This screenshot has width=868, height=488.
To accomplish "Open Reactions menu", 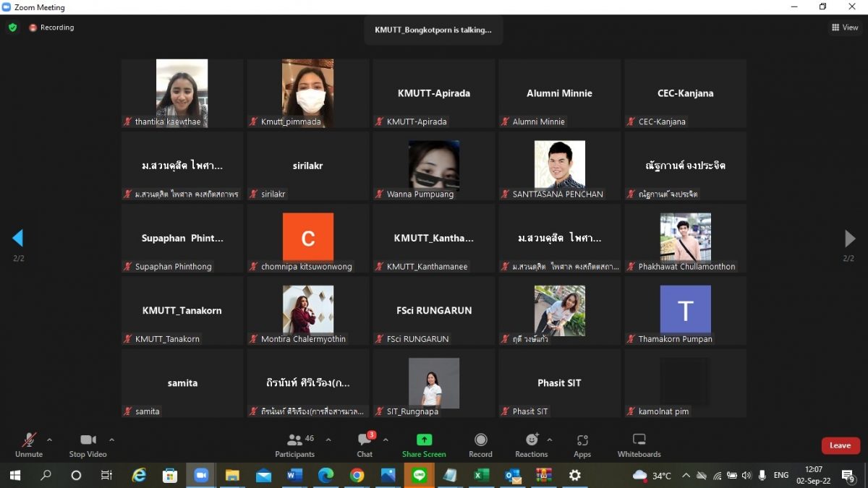I will 532,445.
